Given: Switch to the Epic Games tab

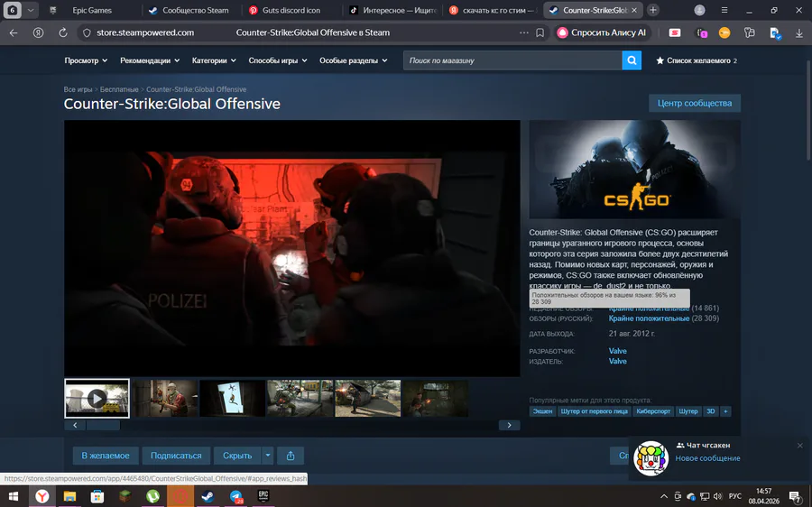Looking at the screenshot, I should 92,10.
